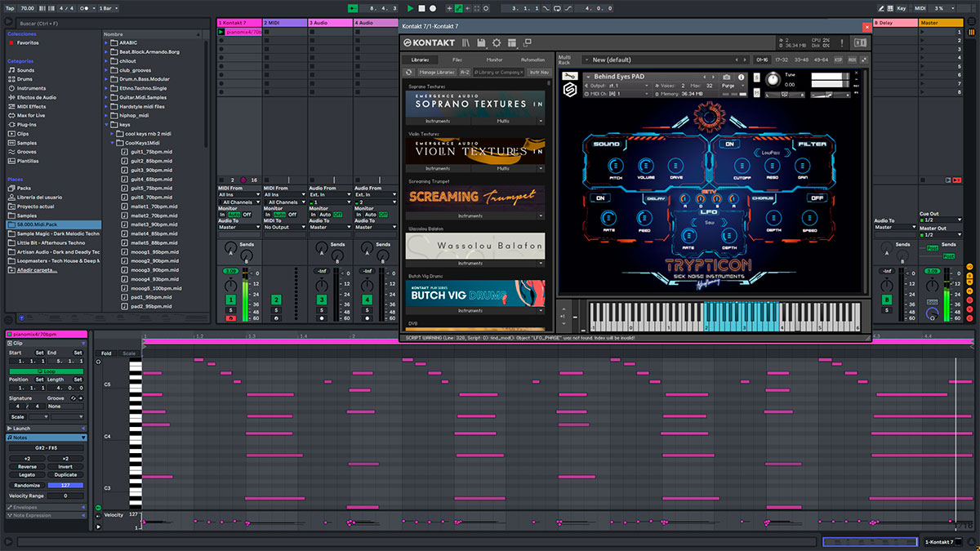Open Kontakt's library browser icon
Screen dimensions: 980x551
pyautogui.click(x=465, y=42)
